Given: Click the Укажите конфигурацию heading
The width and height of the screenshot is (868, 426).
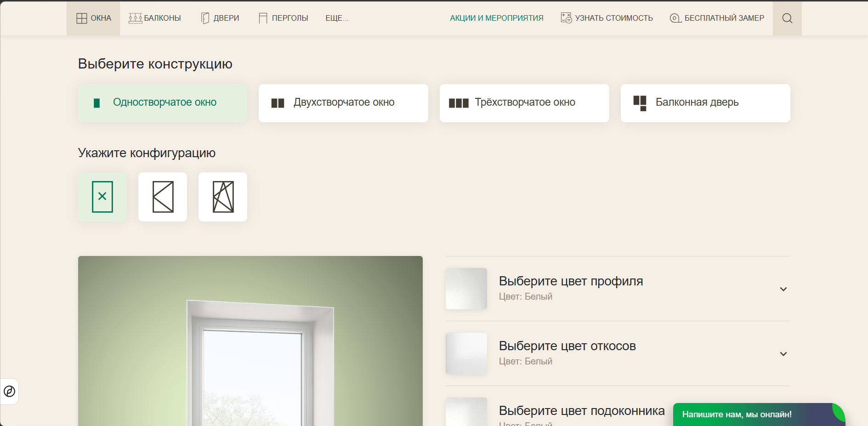Looking at the screenshot, I should [147, 153].
